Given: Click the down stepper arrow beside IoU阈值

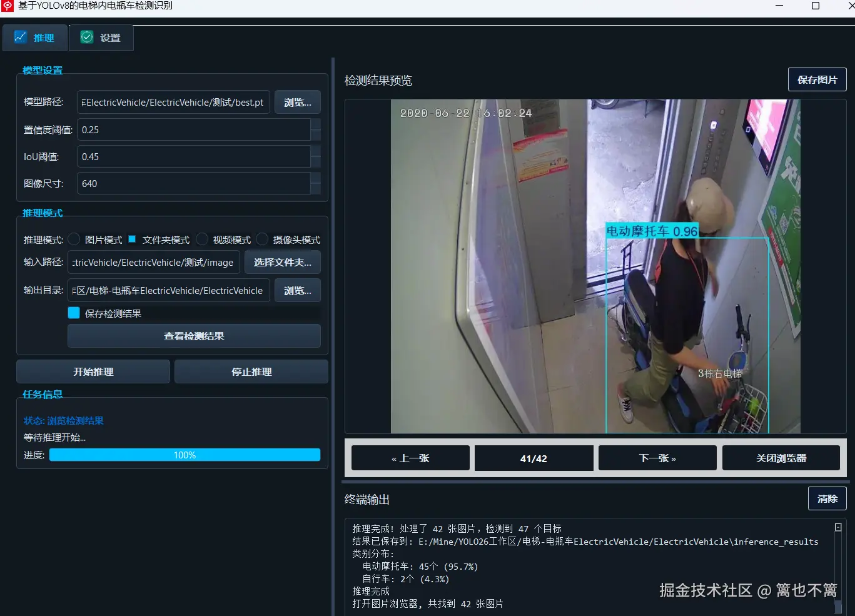Looking at the screenshot, I should tap(315, 161).
